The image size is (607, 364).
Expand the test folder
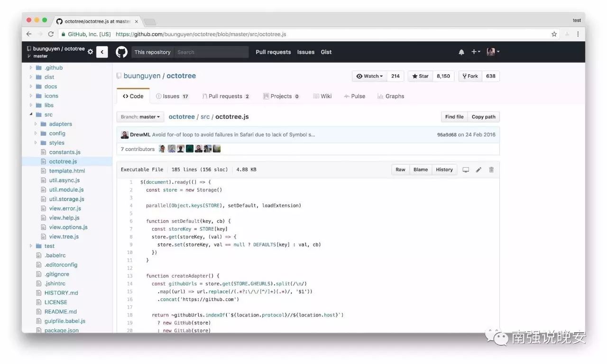click(31, 246)
